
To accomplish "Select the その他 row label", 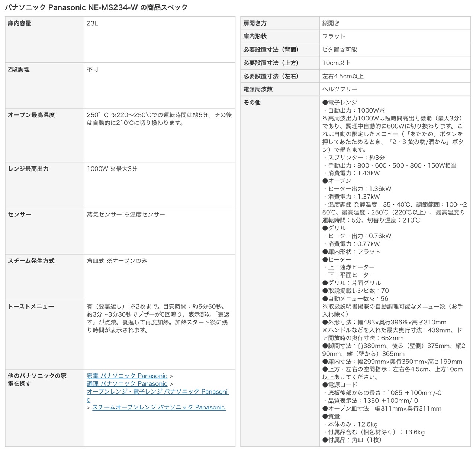I will [252, 103].
